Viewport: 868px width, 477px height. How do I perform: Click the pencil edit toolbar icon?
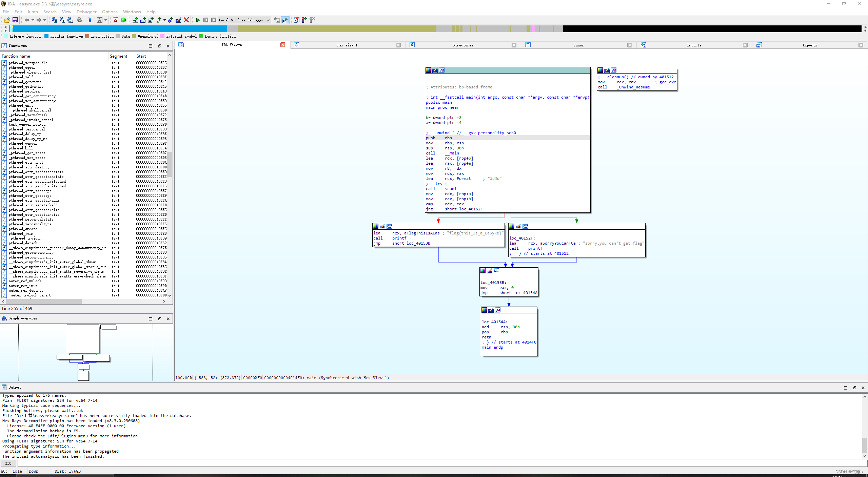click(178, 20)
